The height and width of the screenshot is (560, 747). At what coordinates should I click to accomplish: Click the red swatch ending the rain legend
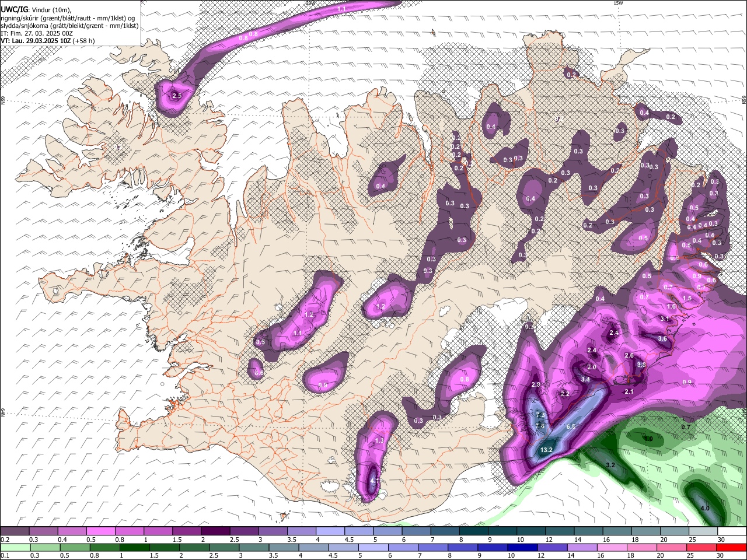[x=732, y=547]
